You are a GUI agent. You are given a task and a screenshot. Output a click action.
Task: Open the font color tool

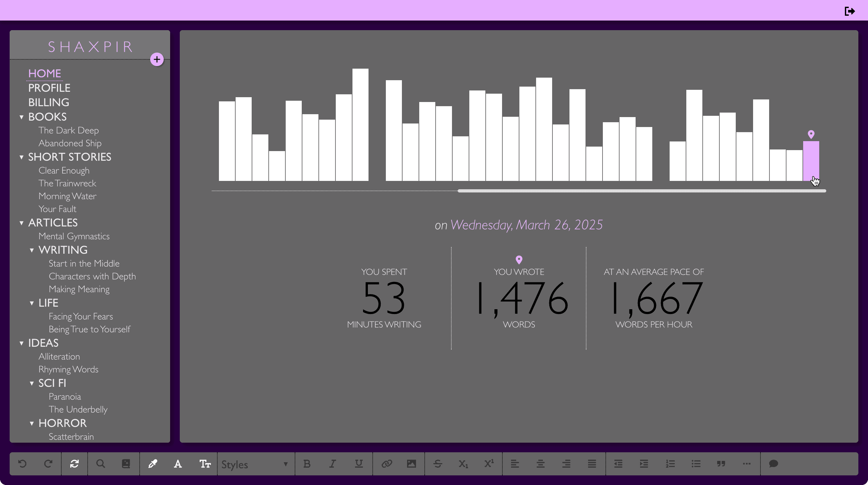[x=178, y=464]
